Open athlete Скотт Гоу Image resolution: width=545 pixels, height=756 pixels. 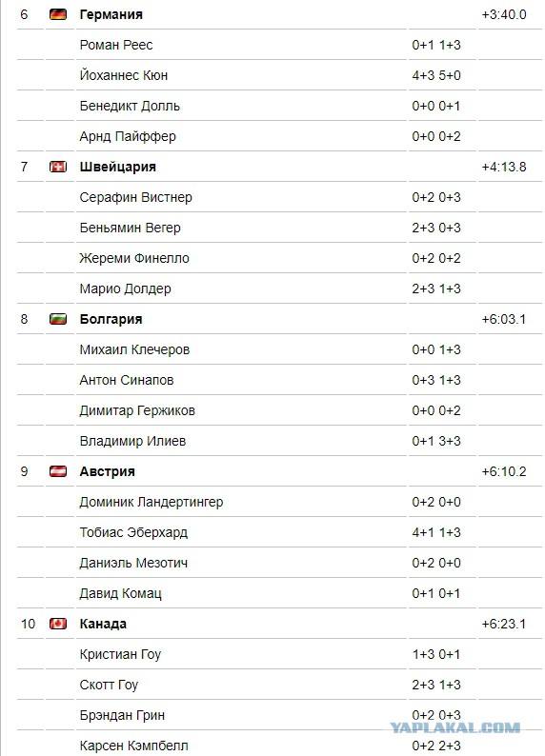click(x=109, y=685)
